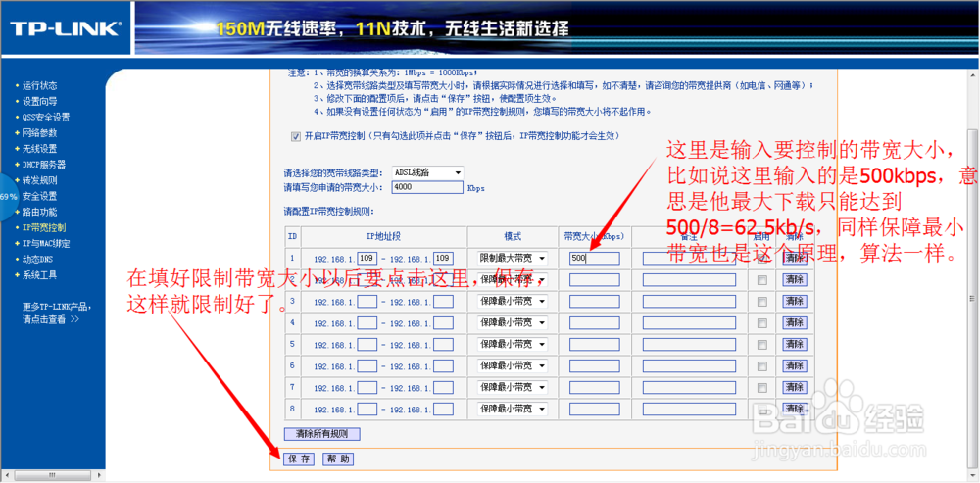980x483 pixels.
Task: Click the 清除所有规则 button
Action: tap(321, 434)
